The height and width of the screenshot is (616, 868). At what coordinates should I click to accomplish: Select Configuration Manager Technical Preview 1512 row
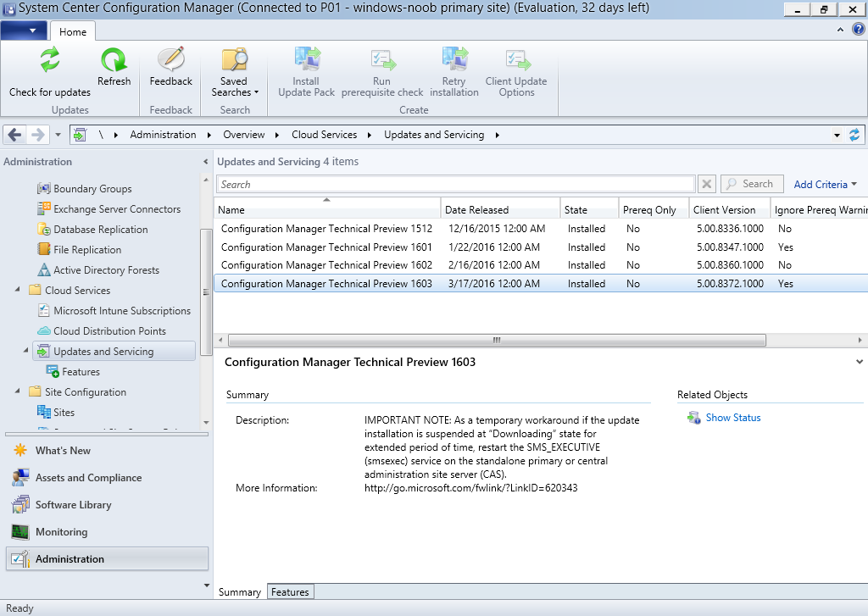540,229
